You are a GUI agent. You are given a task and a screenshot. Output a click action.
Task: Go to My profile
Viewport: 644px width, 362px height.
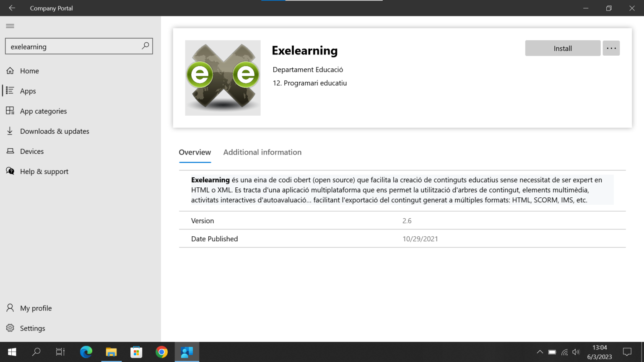click(10, 308)
